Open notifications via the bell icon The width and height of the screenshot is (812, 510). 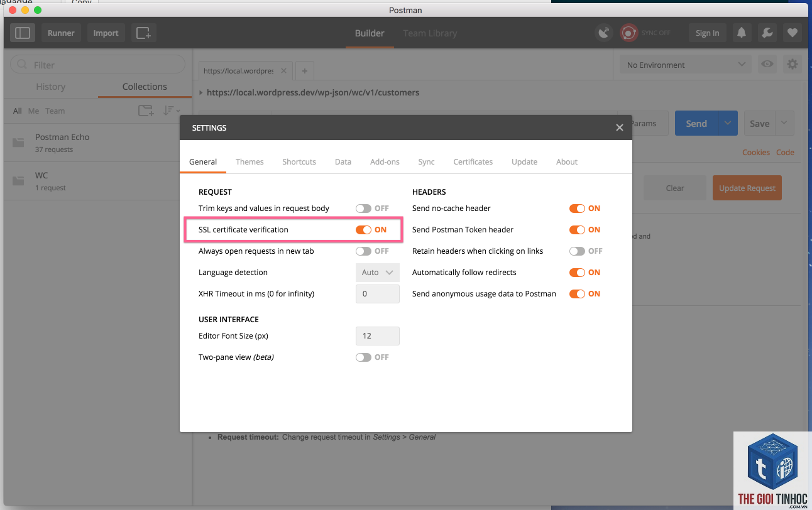coord(742,33)
